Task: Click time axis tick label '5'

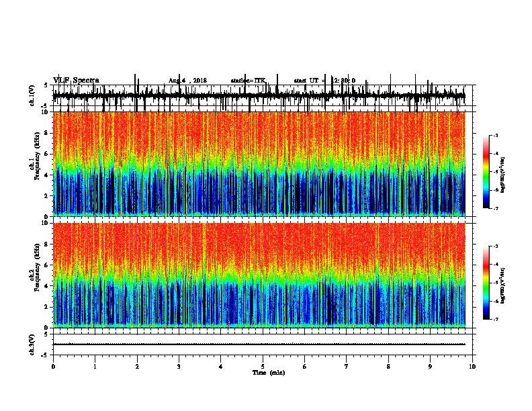Action: (263, 367)
